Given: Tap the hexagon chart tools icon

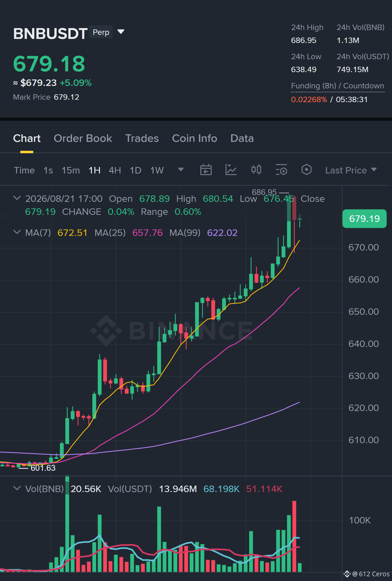Looking at the screenshot, I should 307,170.
